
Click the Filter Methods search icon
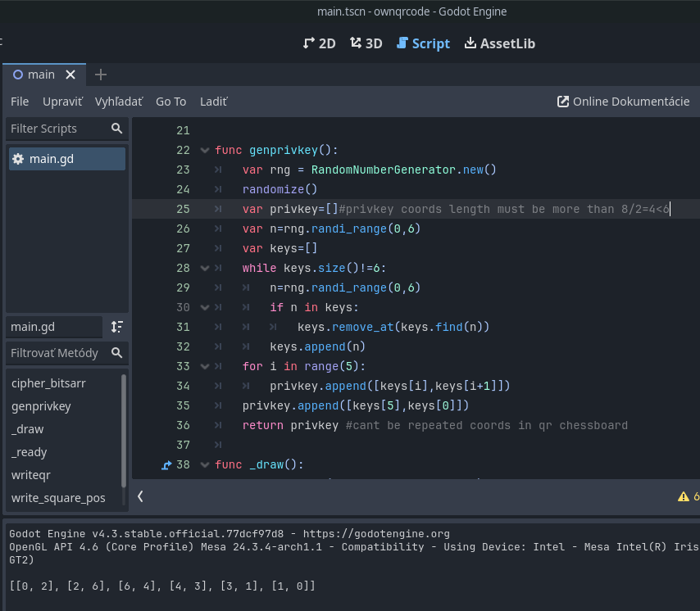pos(117,353)
